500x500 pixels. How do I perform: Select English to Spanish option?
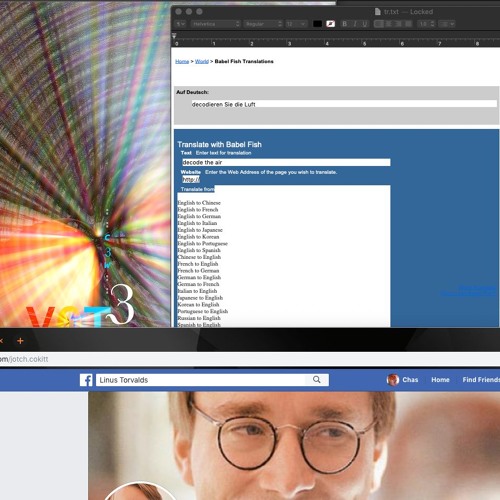(199, 250)
